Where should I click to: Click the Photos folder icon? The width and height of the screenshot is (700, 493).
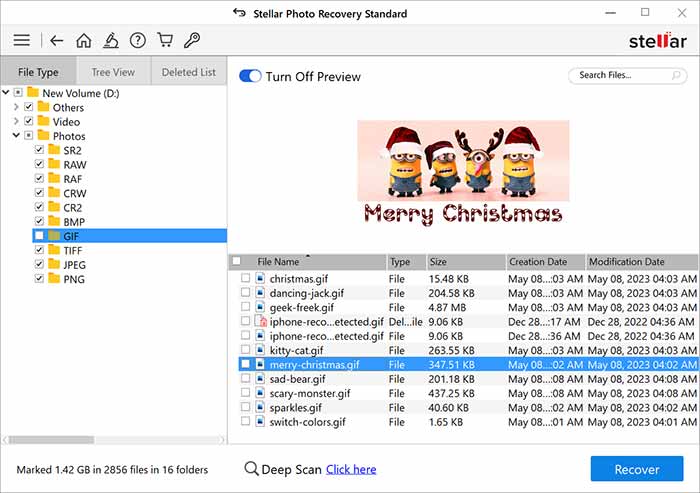[43, 135]
